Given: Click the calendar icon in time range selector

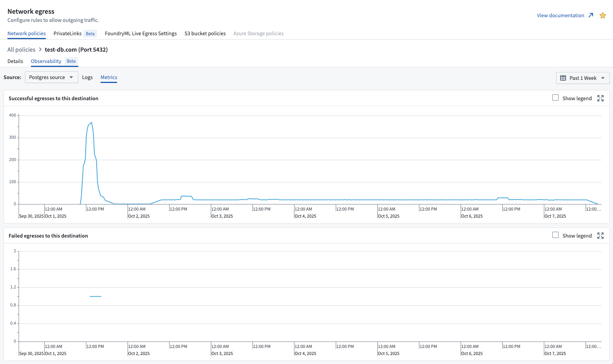Looking at the screenshot, I should [x=563, y=78].
